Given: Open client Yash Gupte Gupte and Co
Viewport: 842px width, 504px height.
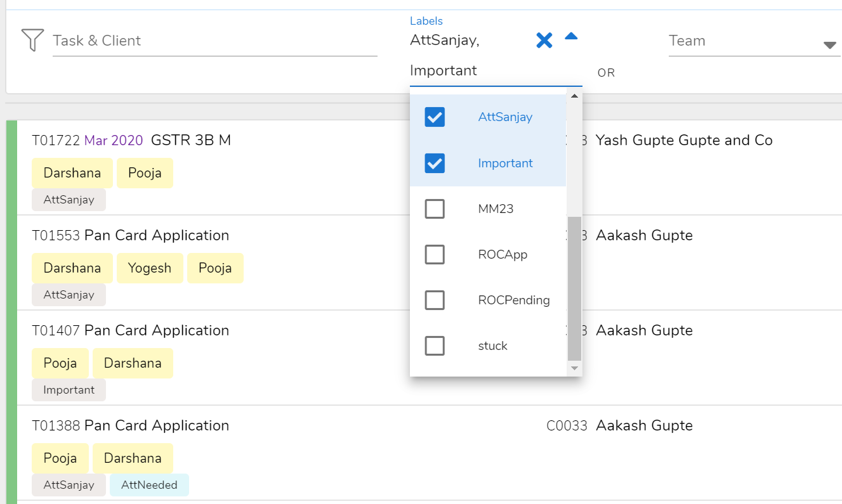Looking at the screenshot, I should click(x=682, y=139).
